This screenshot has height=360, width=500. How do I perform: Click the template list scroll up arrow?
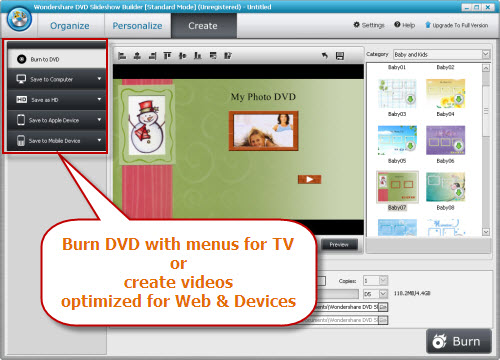tap(486, 68)
